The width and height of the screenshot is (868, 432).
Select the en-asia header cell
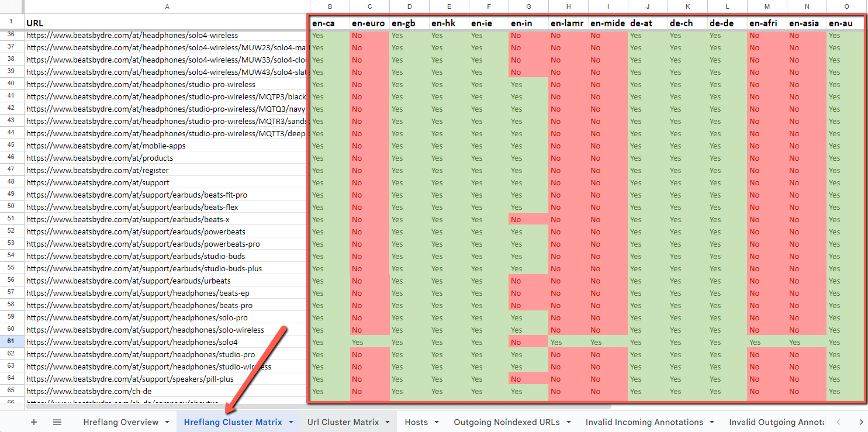coord(807,23)
